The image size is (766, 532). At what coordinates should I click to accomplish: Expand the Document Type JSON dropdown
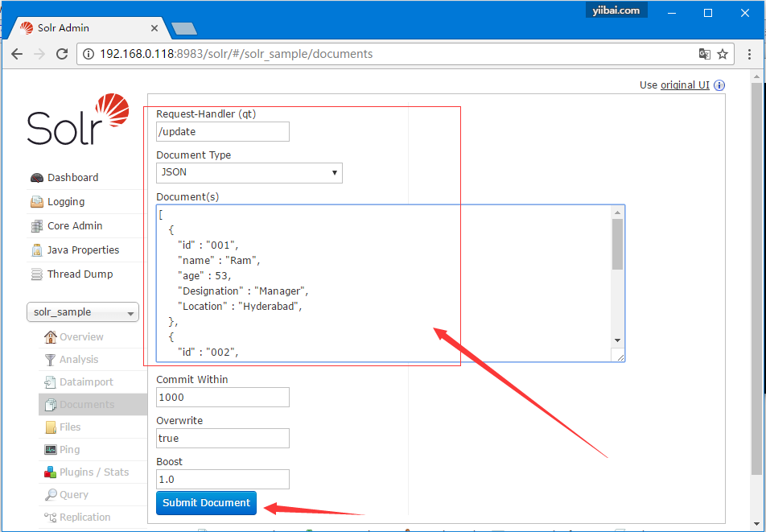(249, 172)
